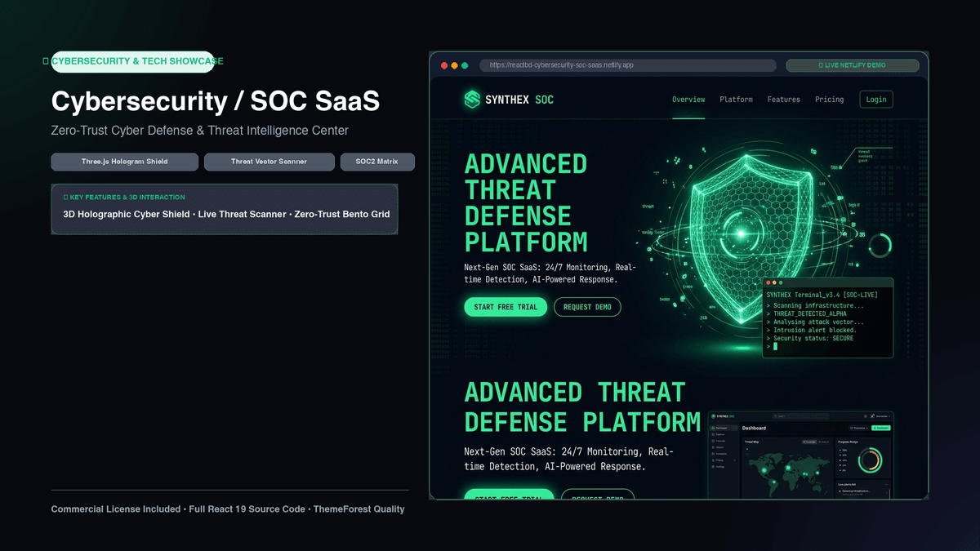980x551 pixels.
Task: Click the mini dashboard search field
Action: tap(801, 416)
